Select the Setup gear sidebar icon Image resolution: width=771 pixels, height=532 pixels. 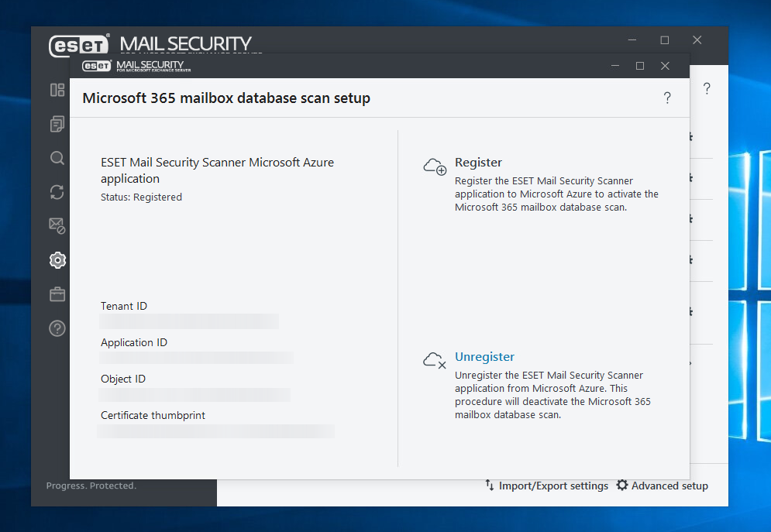[57, 260]
